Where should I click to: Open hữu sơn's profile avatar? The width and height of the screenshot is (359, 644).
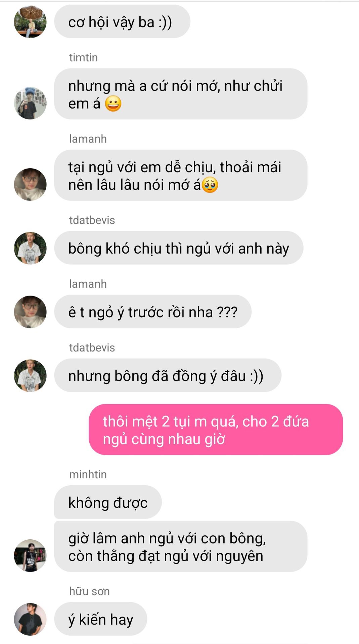[x=30, y=619]
